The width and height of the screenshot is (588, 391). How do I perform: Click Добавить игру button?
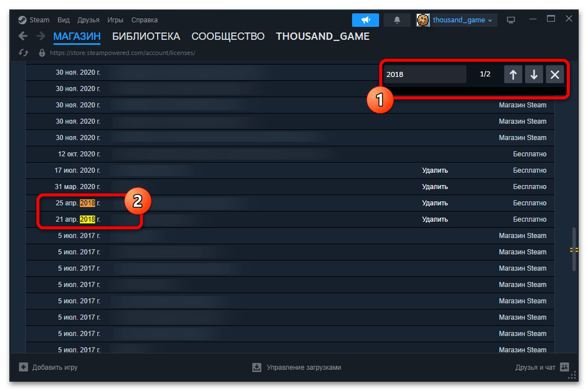tap(48, 367)
